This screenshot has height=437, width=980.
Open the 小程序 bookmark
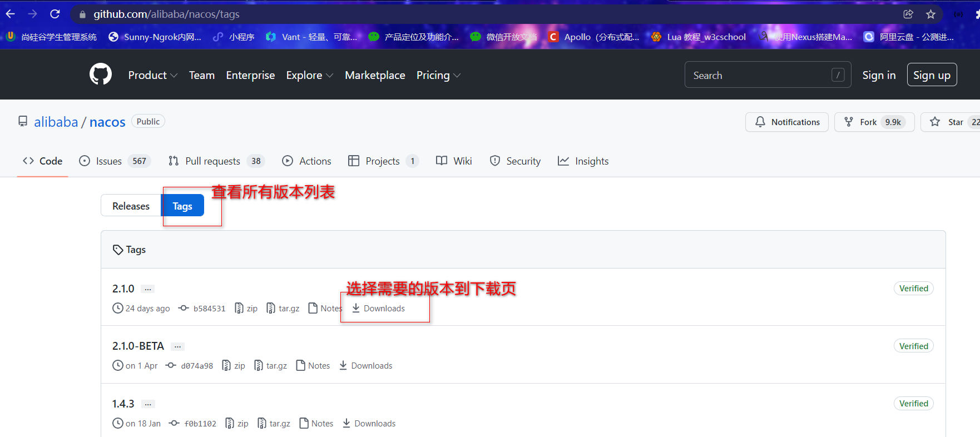click(x=234, y=37)
